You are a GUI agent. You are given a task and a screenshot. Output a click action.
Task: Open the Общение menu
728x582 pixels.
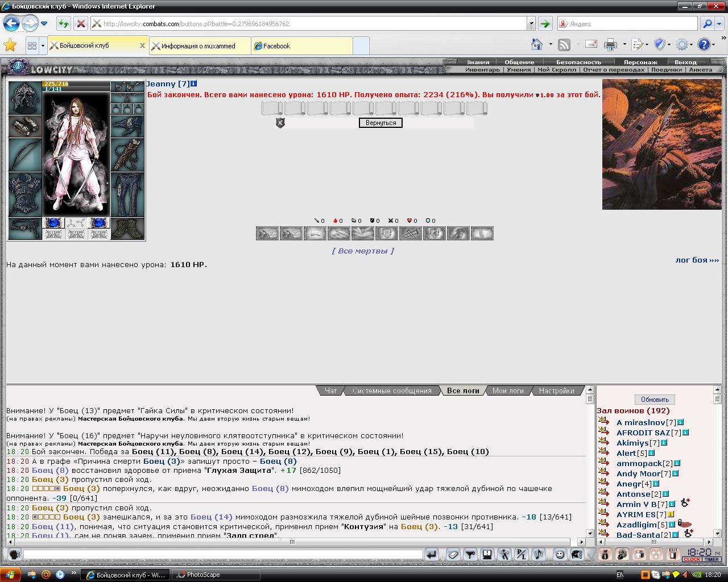pos(519,62)
